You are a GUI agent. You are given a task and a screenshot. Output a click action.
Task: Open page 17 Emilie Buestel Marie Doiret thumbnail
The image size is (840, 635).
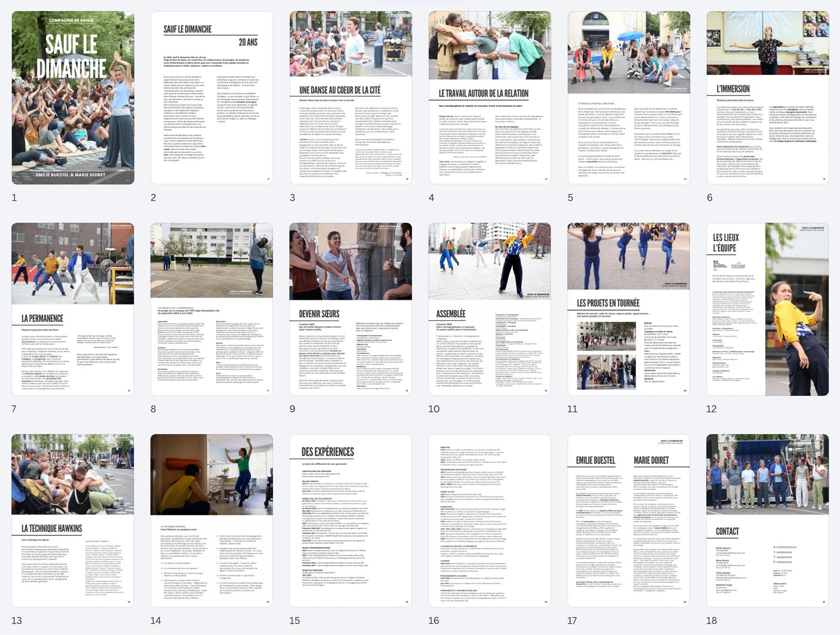tap(629, 520)
